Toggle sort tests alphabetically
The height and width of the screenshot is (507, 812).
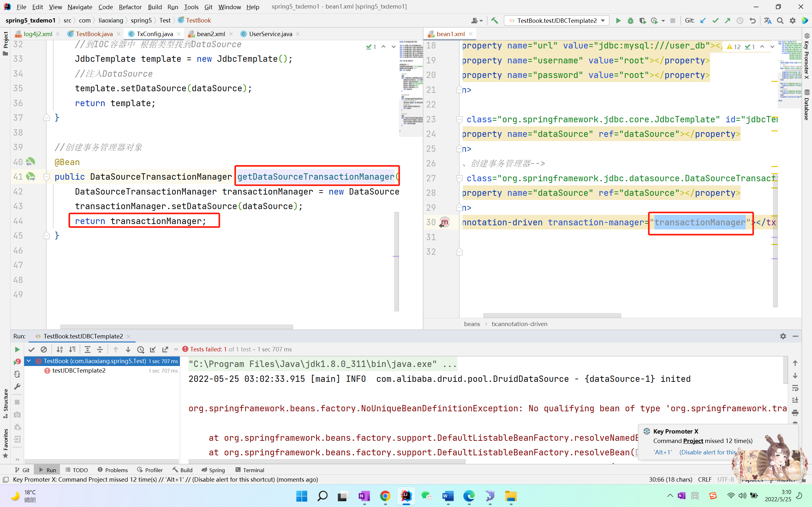[x=60, y=350]
